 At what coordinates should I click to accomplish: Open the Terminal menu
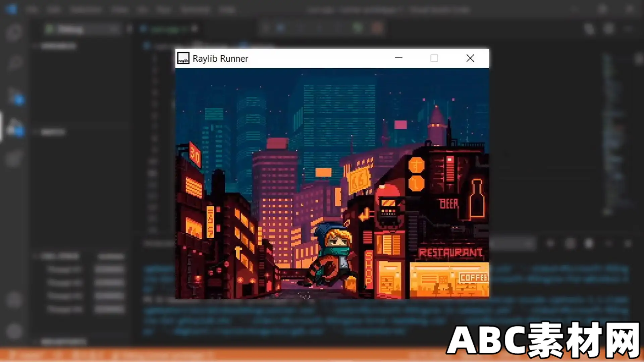click(x=195, y=9)
